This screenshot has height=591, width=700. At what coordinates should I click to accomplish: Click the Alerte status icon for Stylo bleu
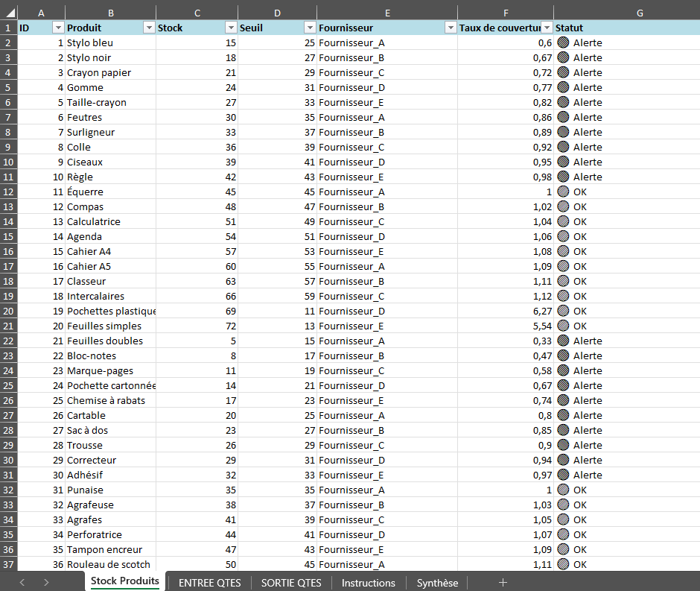click(x=564, y=42)
